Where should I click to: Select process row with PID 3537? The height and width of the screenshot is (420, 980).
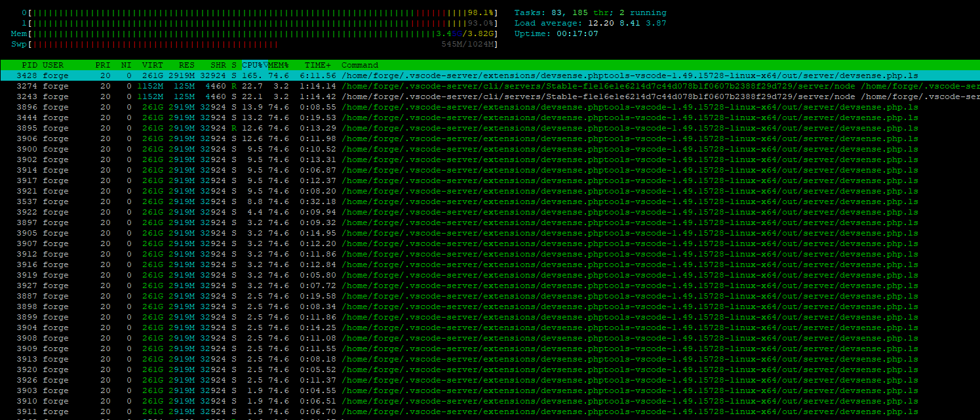459,201
